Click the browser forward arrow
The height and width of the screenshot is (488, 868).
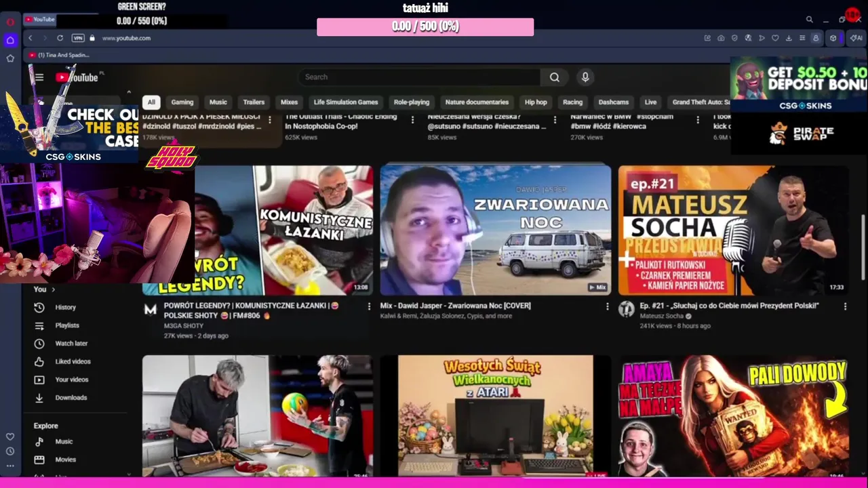(x=45, y=38)
